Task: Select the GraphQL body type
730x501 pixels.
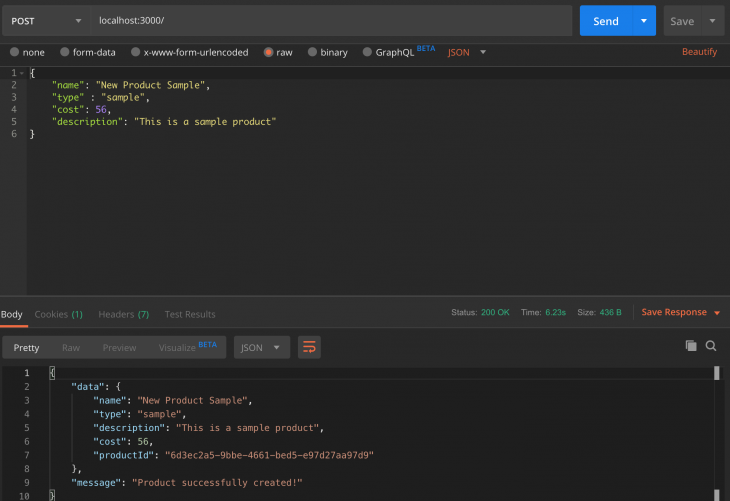Action: 389,52
